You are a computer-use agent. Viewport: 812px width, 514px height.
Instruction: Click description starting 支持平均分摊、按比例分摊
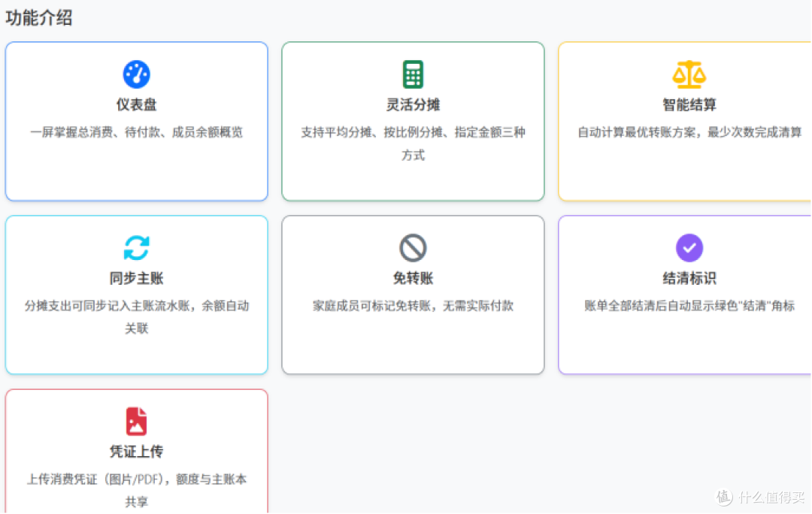tap(413, 144)
